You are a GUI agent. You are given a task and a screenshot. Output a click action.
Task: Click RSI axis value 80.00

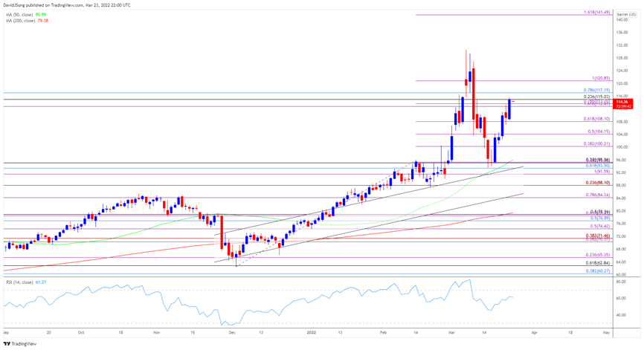coord(621,282)
